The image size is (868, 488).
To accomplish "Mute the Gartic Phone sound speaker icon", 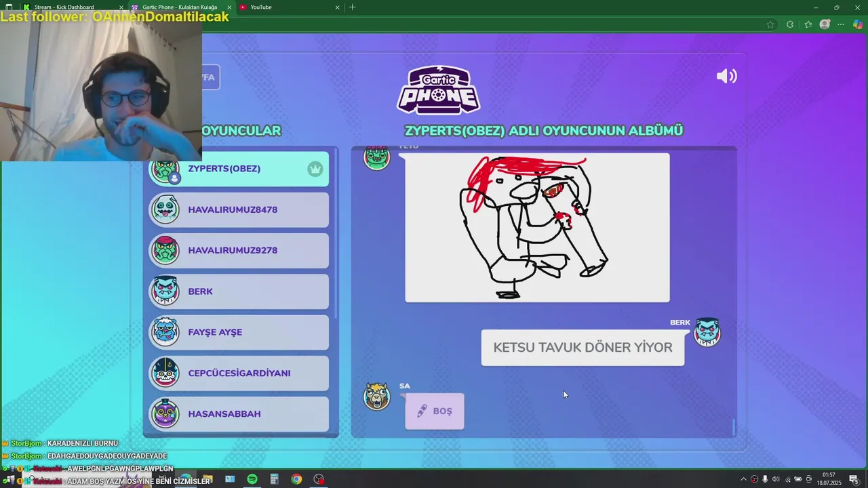I will [x=726, y=76].
